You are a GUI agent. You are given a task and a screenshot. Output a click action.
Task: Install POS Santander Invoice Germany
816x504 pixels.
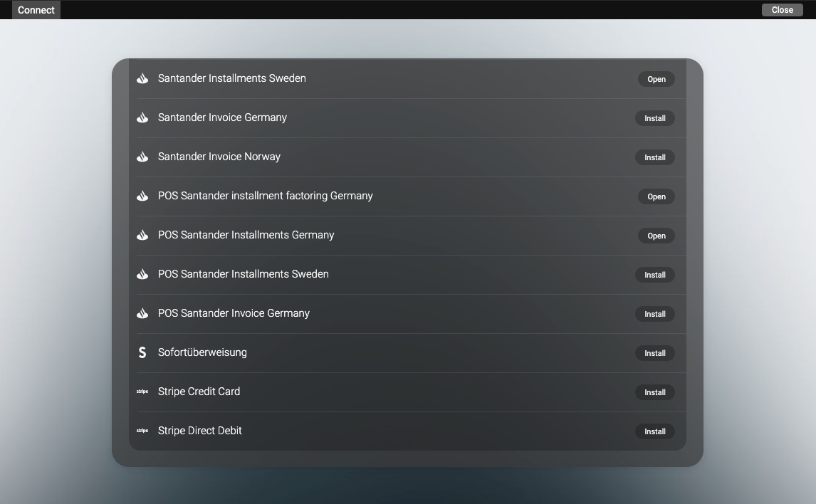(654, 314)
